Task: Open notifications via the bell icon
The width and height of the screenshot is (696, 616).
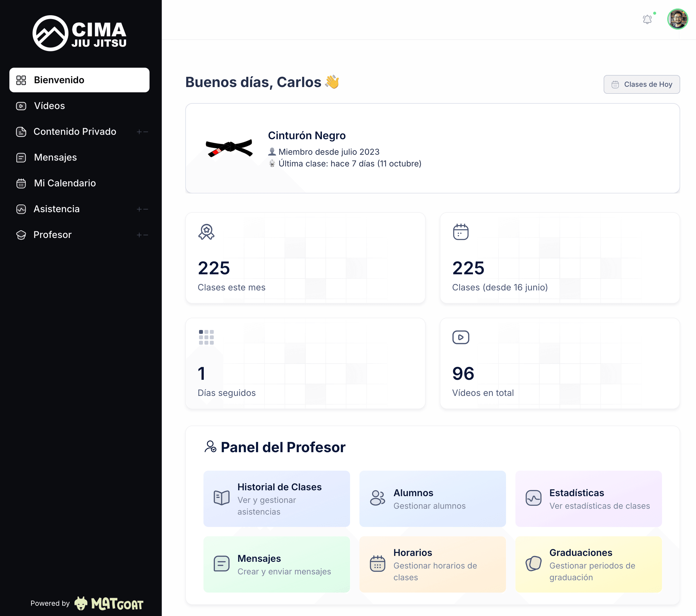Action: coord(647,19)
